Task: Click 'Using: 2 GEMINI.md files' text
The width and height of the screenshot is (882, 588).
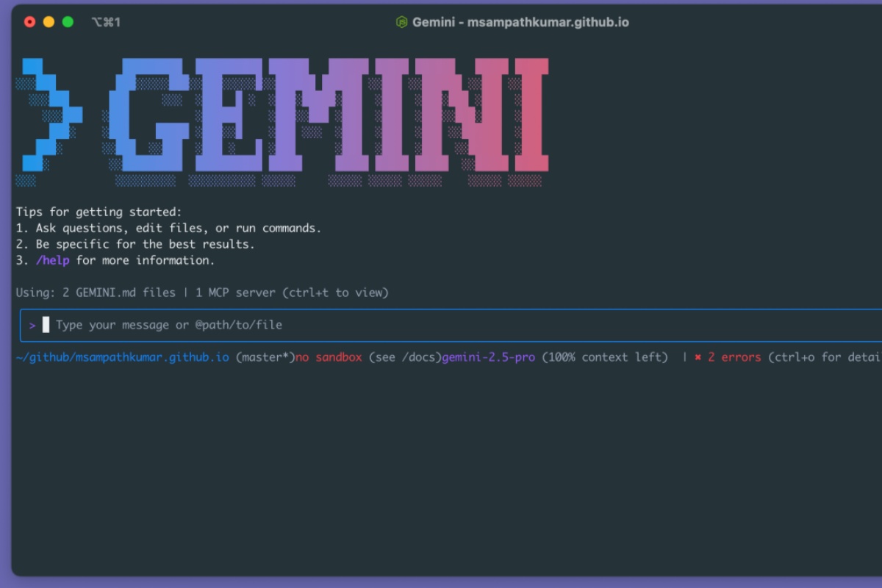Action: click(96, 293)
